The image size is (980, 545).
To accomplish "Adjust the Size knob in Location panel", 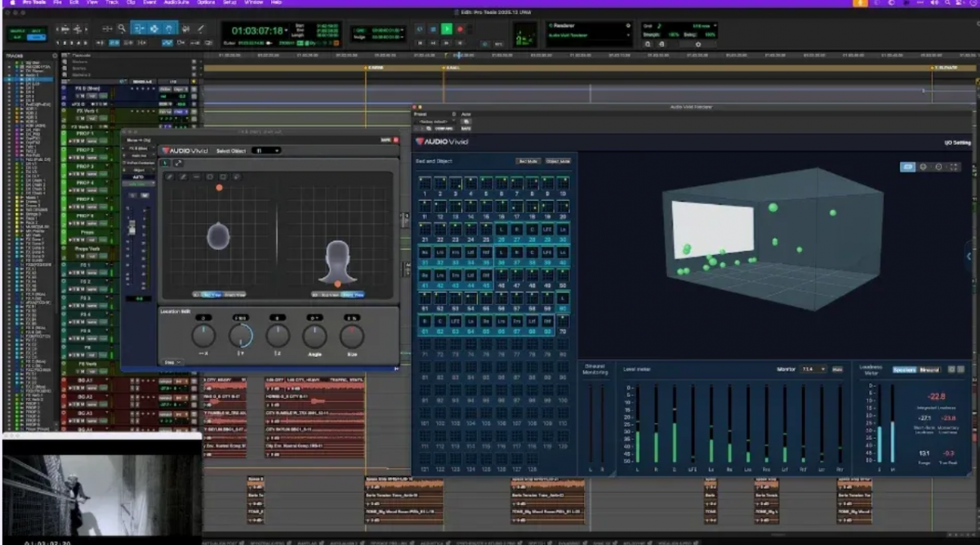I will pyautogui.click(x=352, y=336).
